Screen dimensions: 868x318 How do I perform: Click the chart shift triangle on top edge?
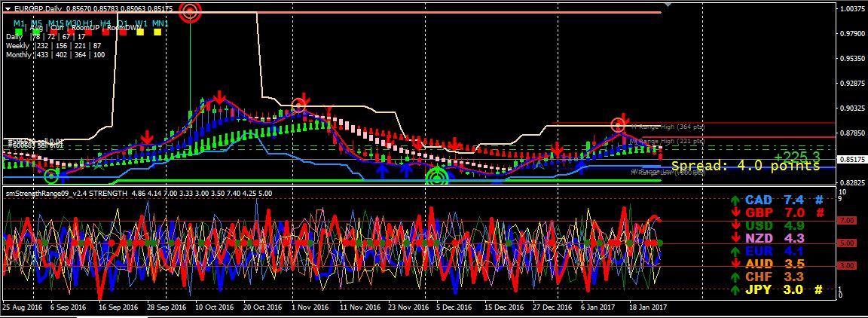668,5
